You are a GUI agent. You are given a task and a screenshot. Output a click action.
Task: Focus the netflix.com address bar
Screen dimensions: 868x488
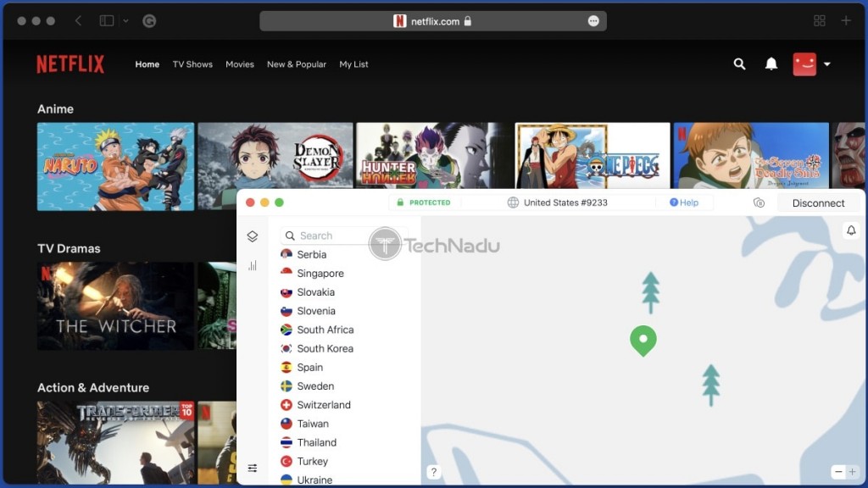433,21
